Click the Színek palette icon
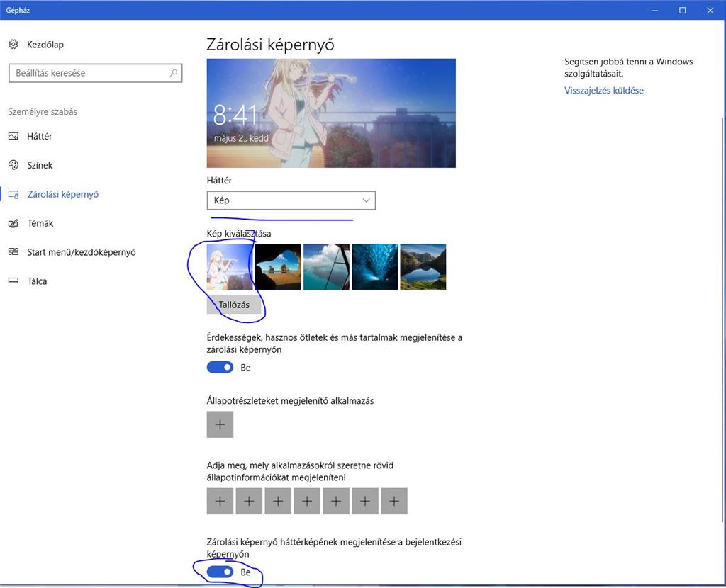The height and width of the screenshot is (588, 726). [13, 165]
